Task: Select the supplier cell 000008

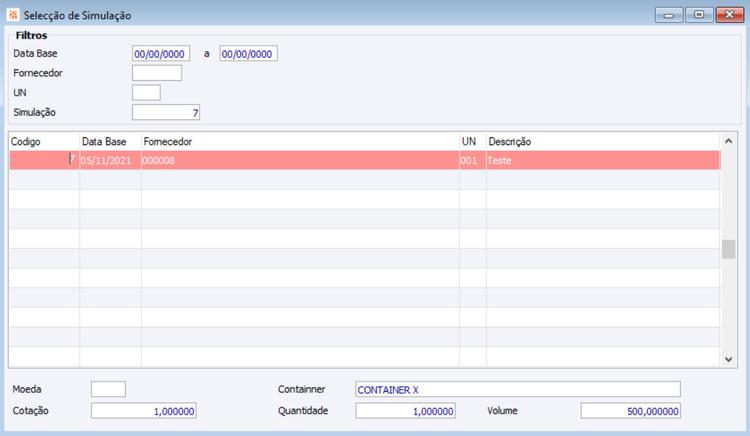Action: pyautogui.click(x=300, y=160)
